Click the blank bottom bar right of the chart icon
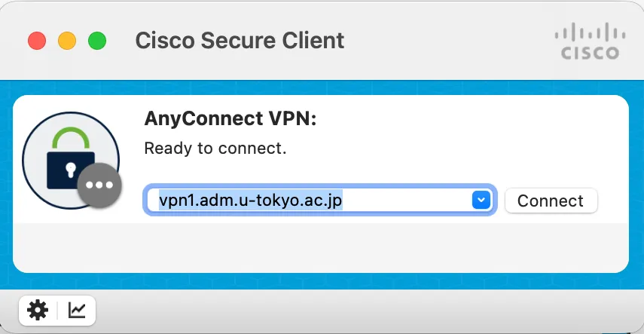 click(x=362, y=309)
